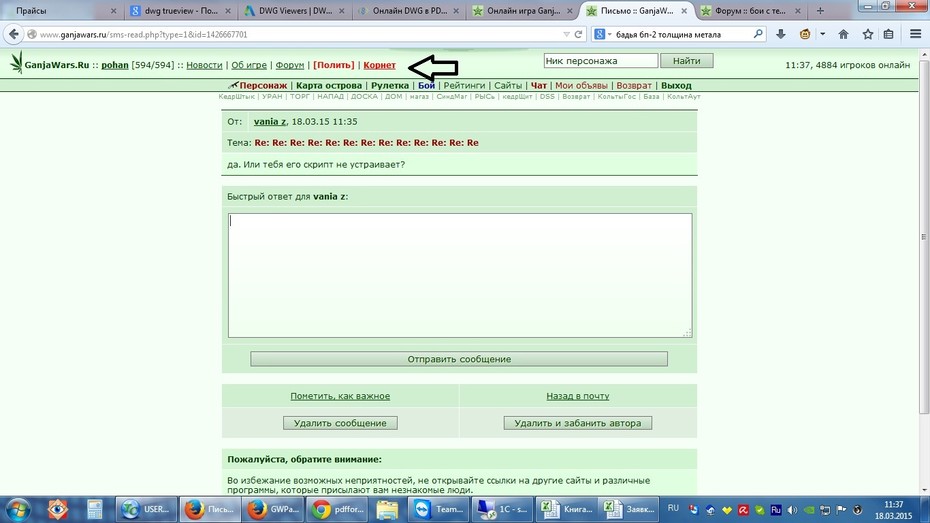Viewport: 930px width, 523px height.
Task: Open the Корнет link
Action: (380, 65)
